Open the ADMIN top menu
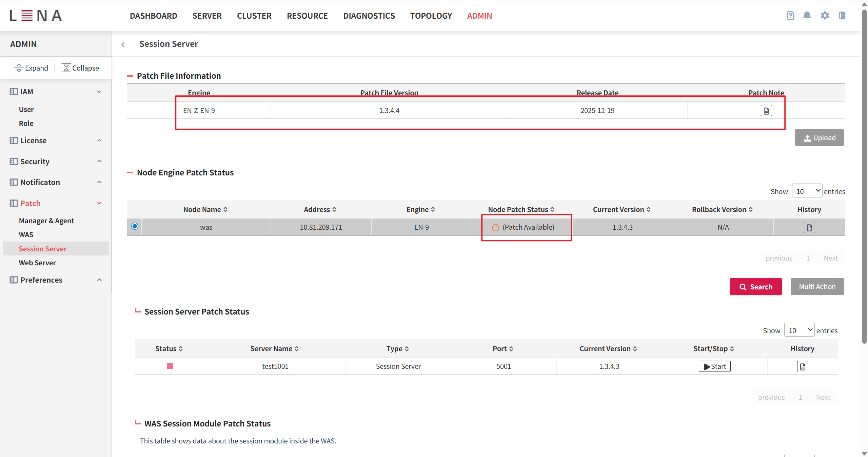 (x=479, y=16)
